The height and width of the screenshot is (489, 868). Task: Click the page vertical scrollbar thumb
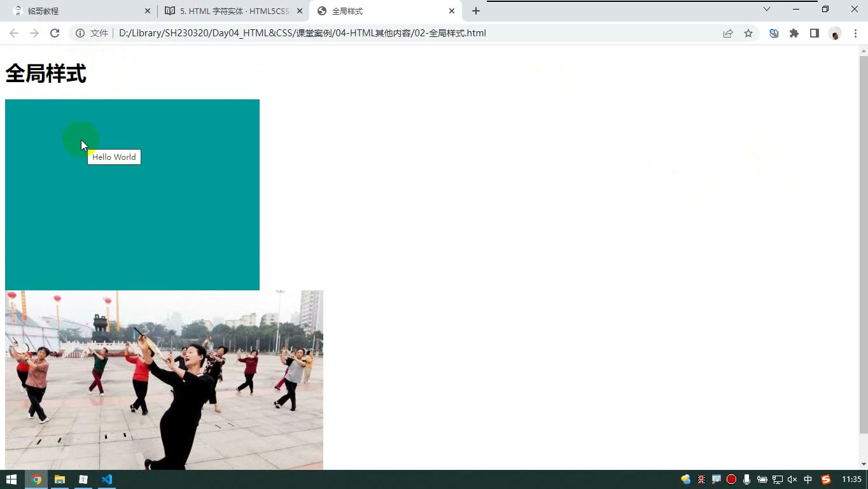click(864, 244)
